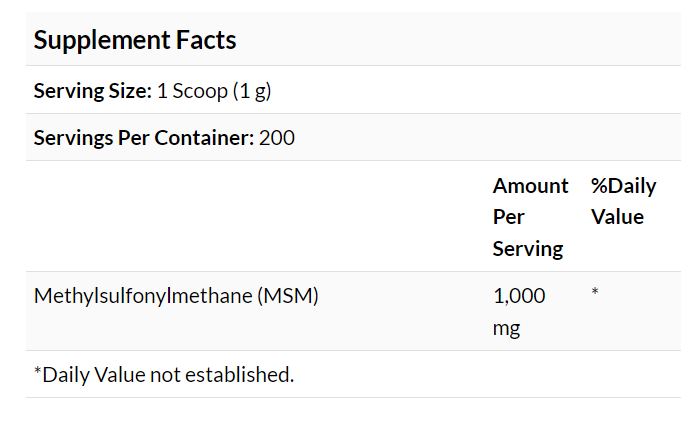This screenshot has width=700, height=436.
Task: Click the word Facts in the title
Action: (x=207, y=40)
